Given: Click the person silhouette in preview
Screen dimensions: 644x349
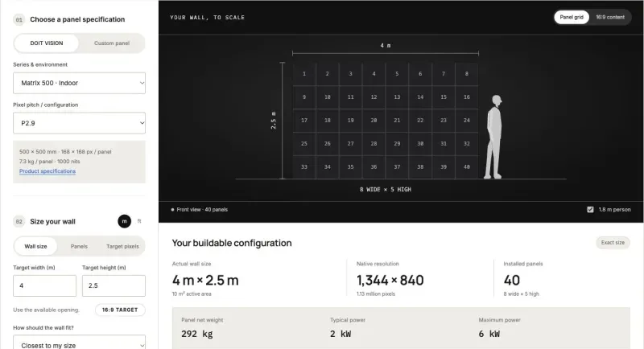Looking at the screenshot, I should (x=494, y=137).
